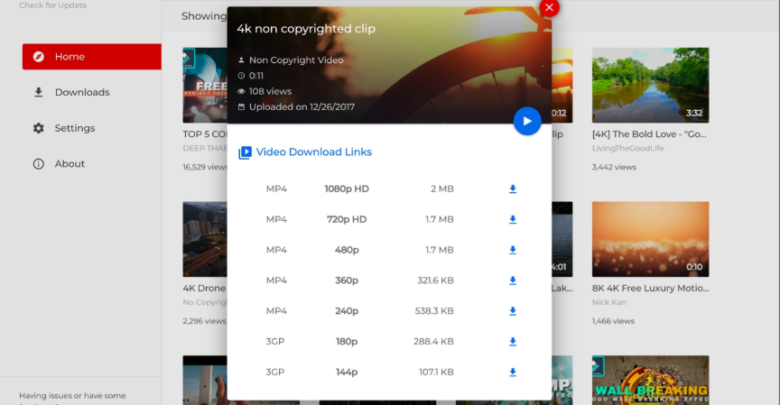Click the 1080p HD quality label

[x=347, y=189]
